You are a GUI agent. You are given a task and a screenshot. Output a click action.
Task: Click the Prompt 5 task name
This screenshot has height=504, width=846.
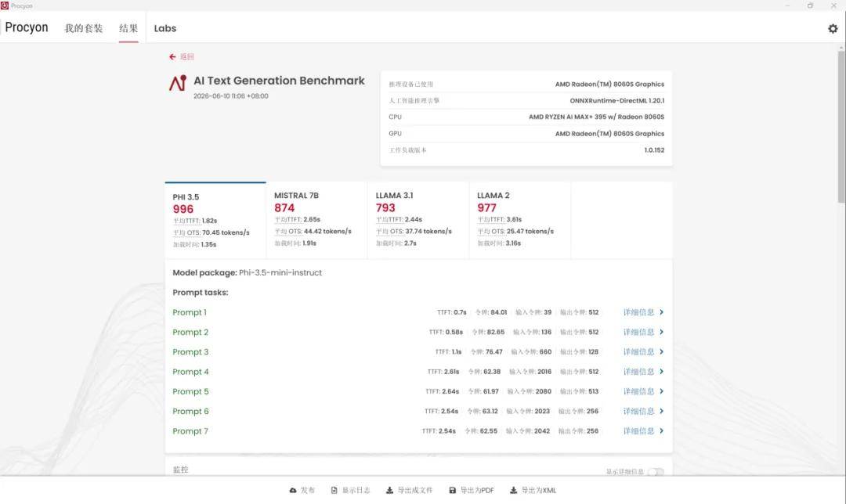[x=190, y=391]
